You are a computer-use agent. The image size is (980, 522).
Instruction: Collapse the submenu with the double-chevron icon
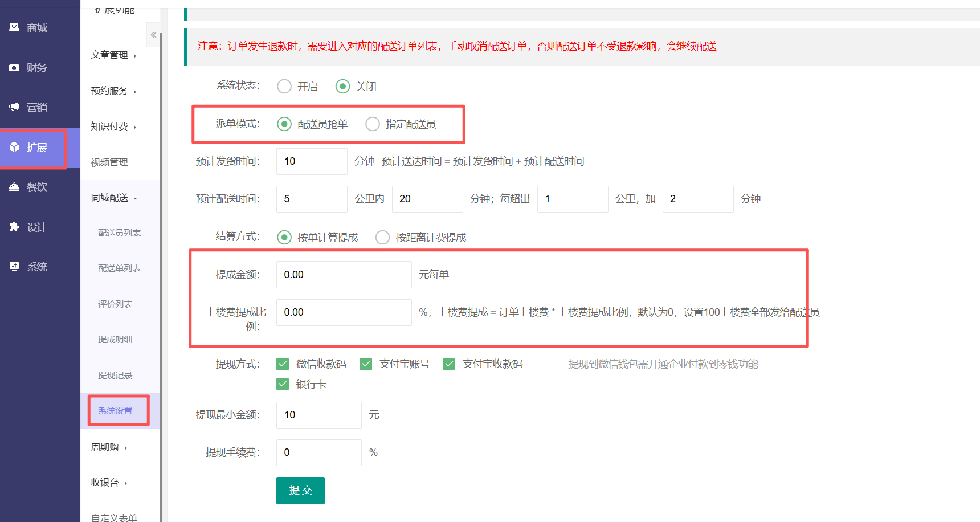[x=153, y=35]
